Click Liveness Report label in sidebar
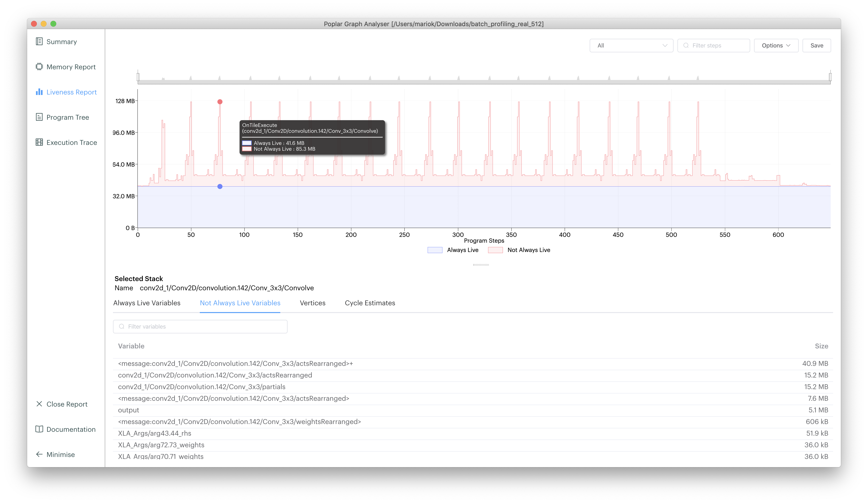Viewport: 868px width, 503px height. 72,92
